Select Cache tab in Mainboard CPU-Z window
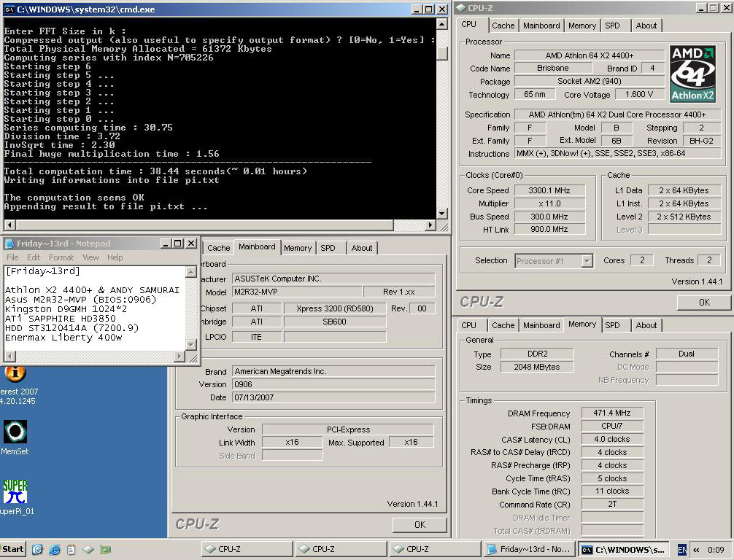Screen dimensions: 734x560 [219, 248]
